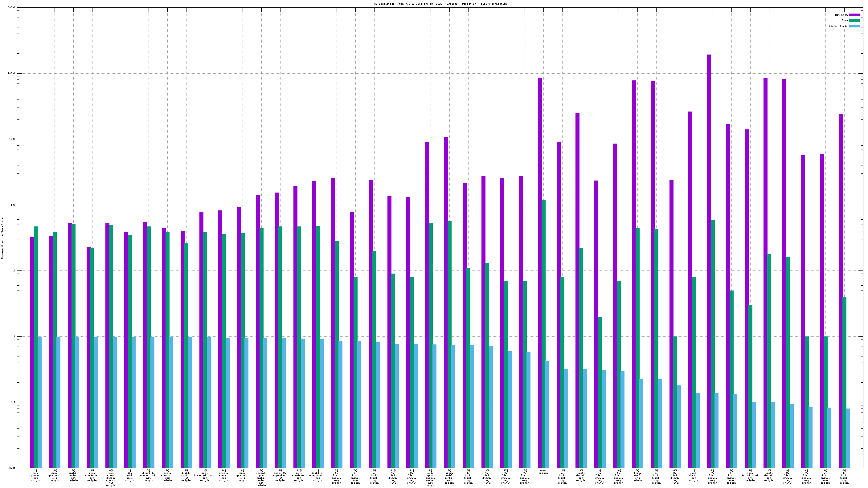Viewport: 868px width, 488px height.
Task: Click the blue Score legend swatch
Action: 854,26
